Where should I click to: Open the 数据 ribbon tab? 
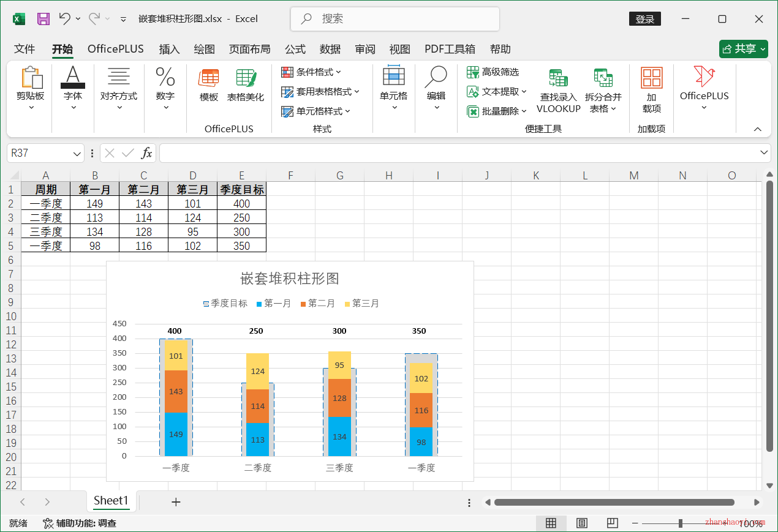pyautogui.click(x=330, y=49)
